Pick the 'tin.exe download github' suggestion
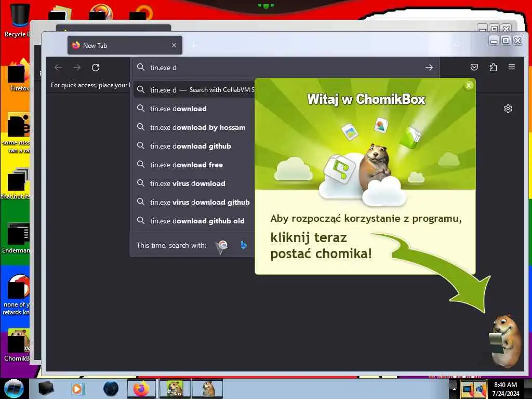 tap(193, 146)
